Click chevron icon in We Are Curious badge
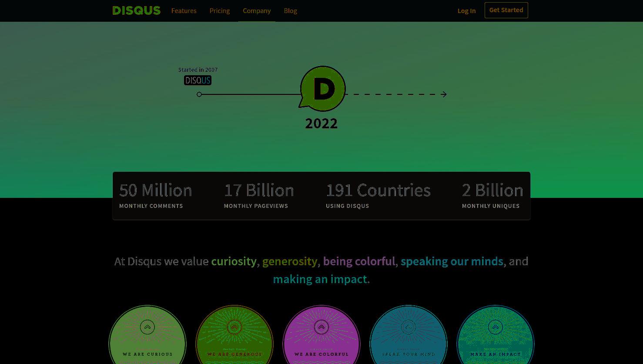643x364 pixels. (x=147, y=327)
